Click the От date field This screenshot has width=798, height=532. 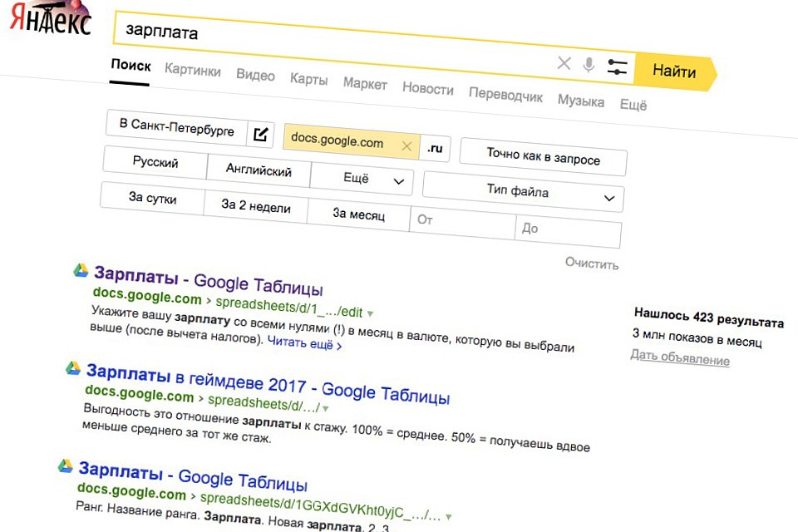pos(462,223)
